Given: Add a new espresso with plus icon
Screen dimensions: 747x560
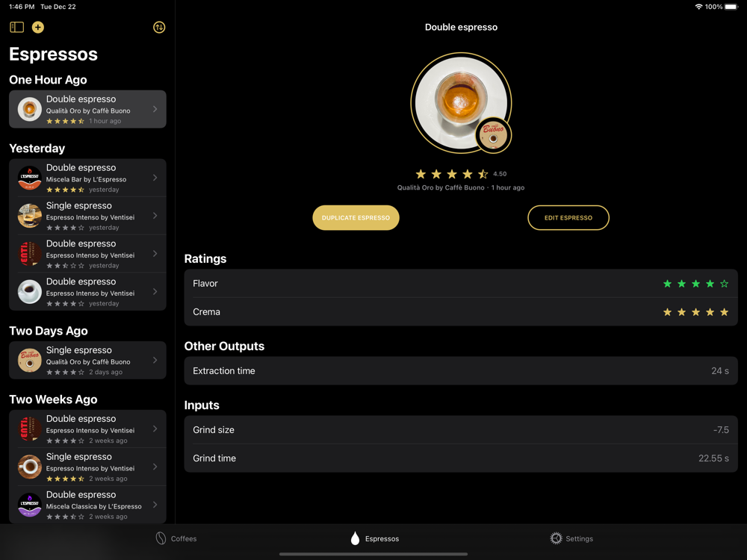Looking at the screenshot, I should (37, 27).
